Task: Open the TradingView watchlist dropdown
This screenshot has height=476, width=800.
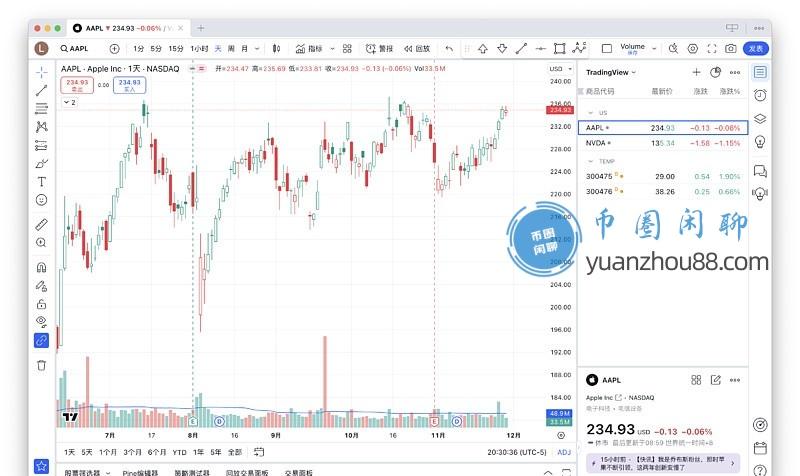Action: pyautogui.click(x=612, y=72)
